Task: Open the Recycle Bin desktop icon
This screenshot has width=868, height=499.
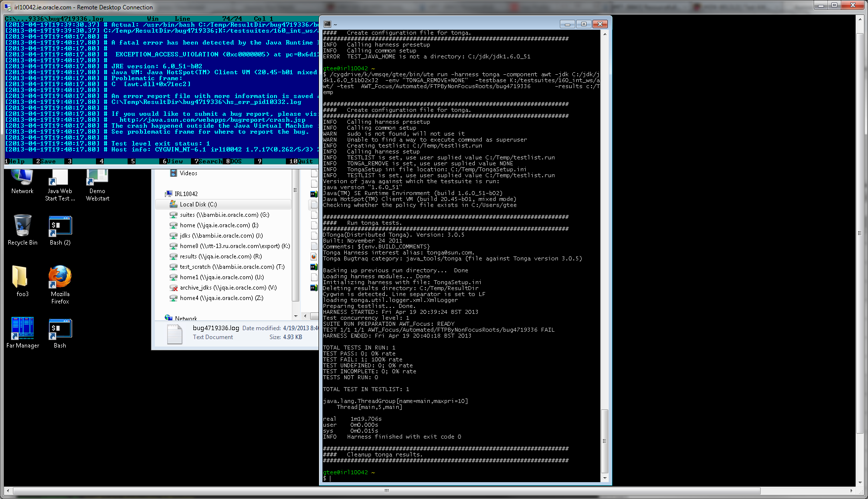Action: pyautogui.click(x=22, y=226)
